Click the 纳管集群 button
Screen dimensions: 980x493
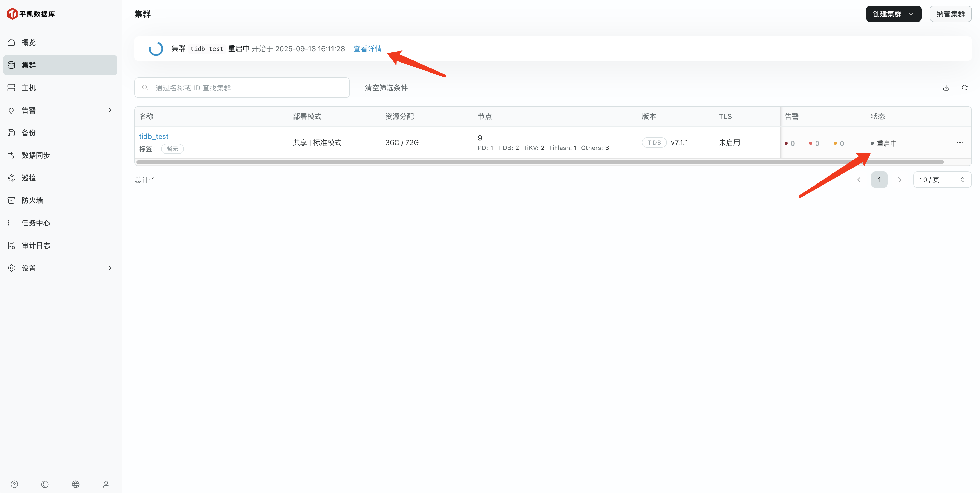point(950,14)
